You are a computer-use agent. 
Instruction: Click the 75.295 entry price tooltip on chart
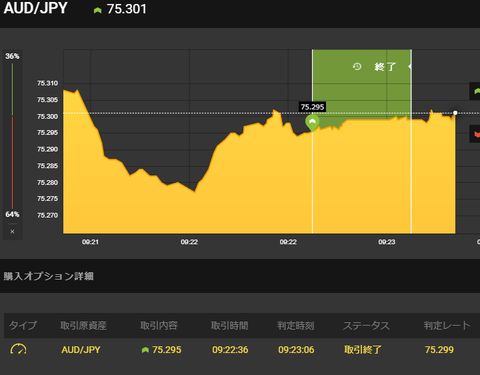click(x=312, y=107)
